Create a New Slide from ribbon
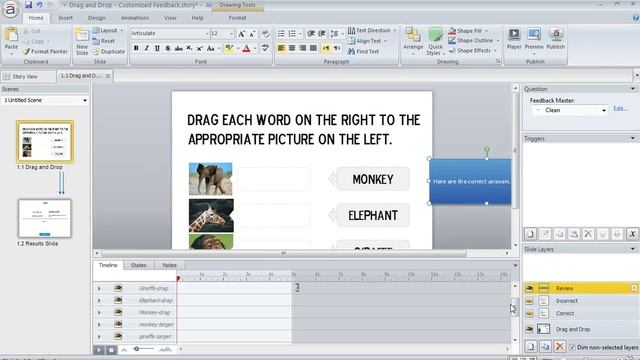Image resolution: width=640 pixels, height=360 pixels. point(82,42)
